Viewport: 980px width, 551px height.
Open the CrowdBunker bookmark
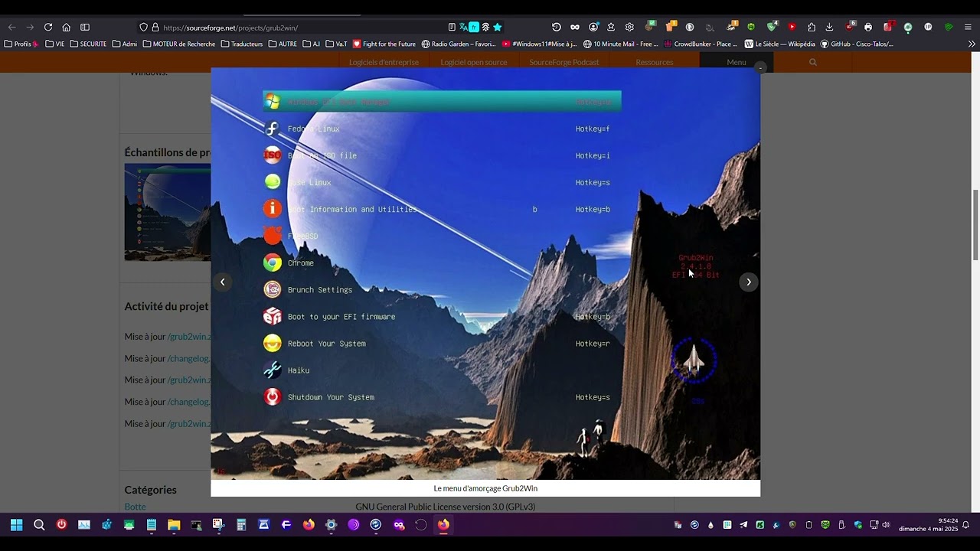701,44
